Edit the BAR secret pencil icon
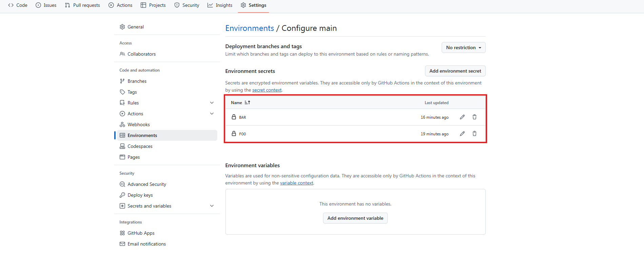 tap(462, 117)
